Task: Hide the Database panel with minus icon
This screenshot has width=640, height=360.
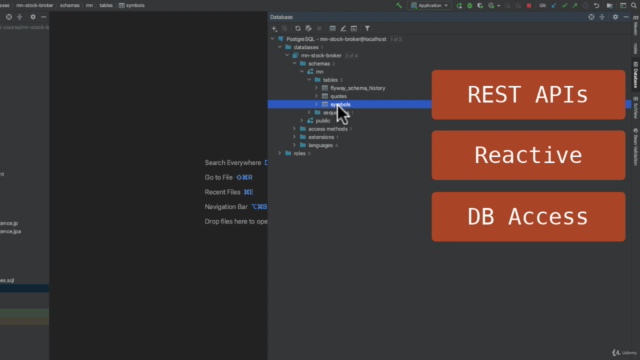Action: coord(626,17)
